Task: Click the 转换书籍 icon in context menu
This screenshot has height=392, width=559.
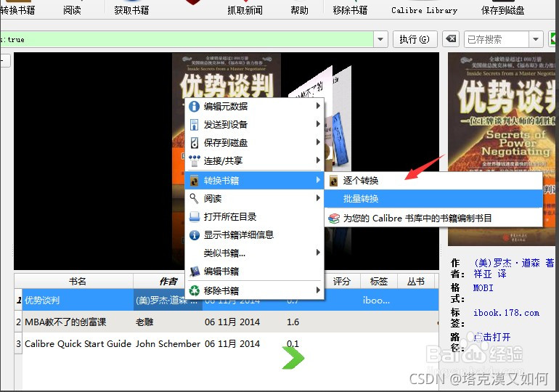Action: click(x=195, y=181)
